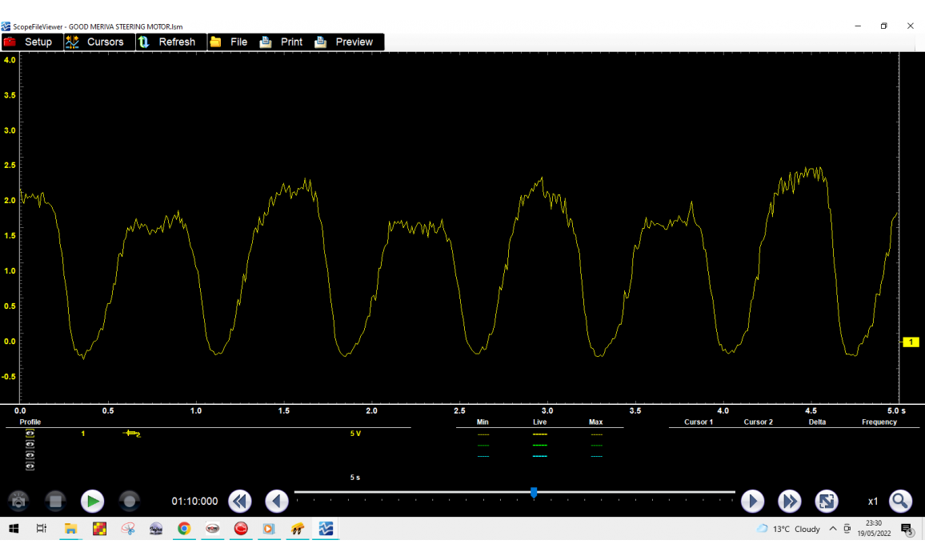925x560 pixels.
Task: Click the expand to full view icon
Action: (x=826, y=502)
